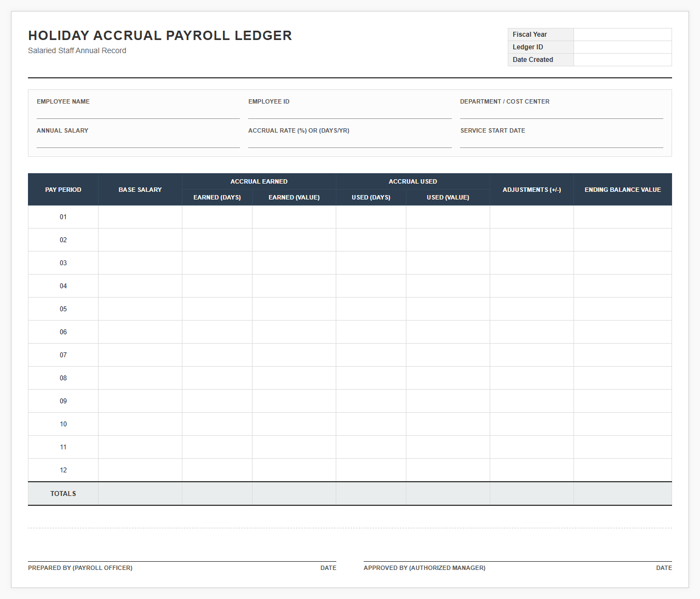This screenshot has height=599, width=700.
Task: Click the Earned (Value) totals cell
Action: (294, 494)
